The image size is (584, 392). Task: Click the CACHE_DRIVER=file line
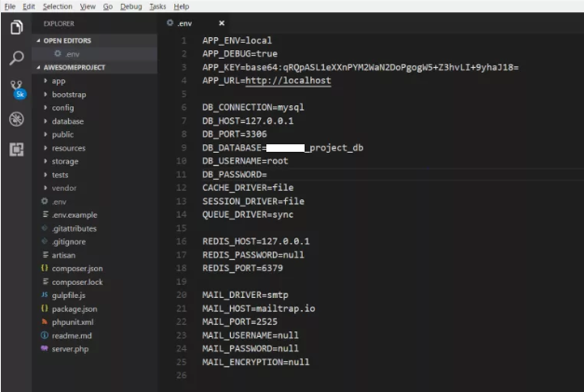pos(248,188)
